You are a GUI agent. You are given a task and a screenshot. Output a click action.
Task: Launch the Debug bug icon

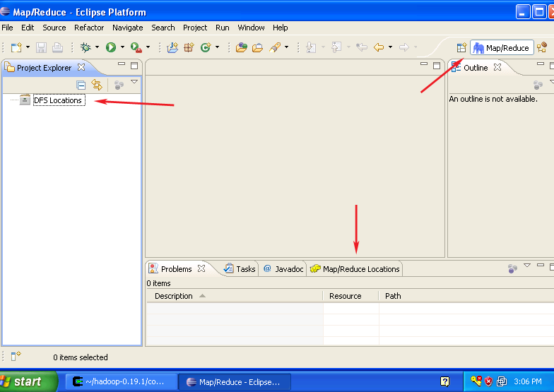(x=86, y=47)
